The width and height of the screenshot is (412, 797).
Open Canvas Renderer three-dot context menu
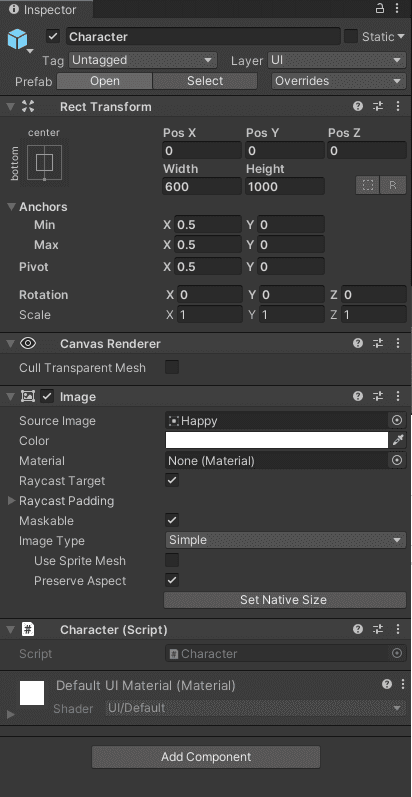pyautogui.click(x=398, y=344)
